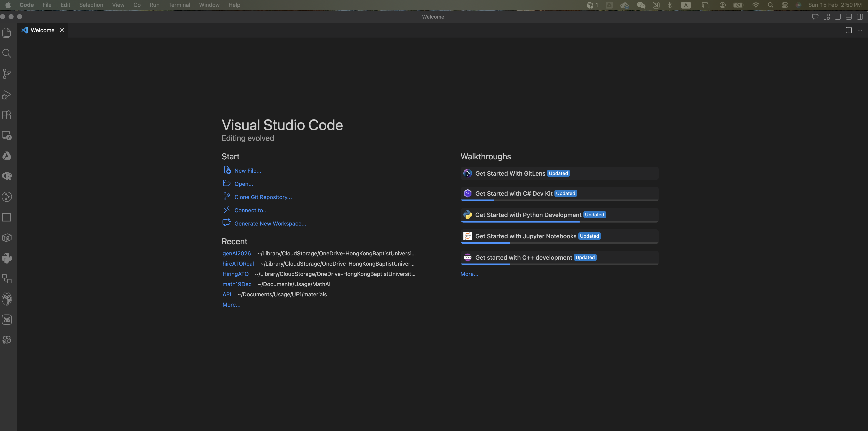Open the Run and Debug view
Screen dimensions: 868x431
[7, 95]
